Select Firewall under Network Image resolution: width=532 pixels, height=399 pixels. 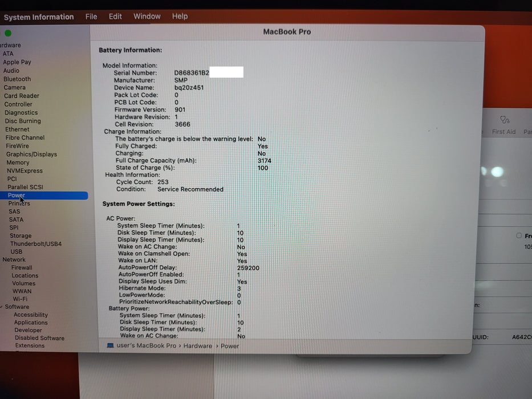(x=22, y=267)
